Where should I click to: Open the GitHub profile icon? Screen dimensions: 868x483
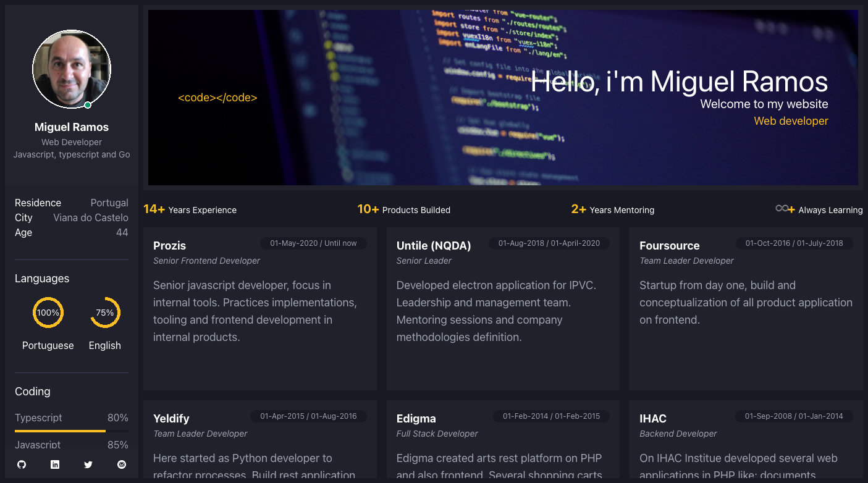point(22,464)
